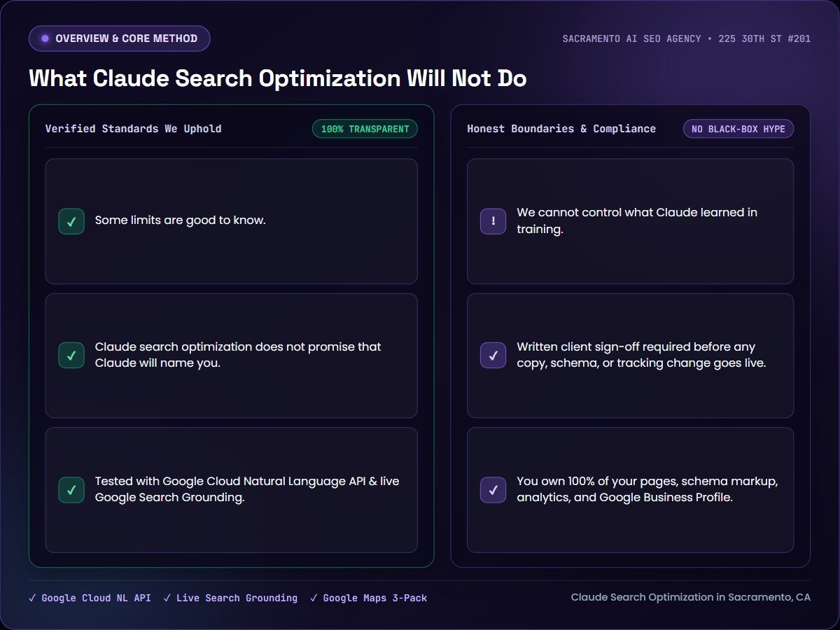The height and width of the screenshot is (630, 840).
Task: Click the '✓ Google Cloud NL API' footer item
Action: tap(90, 598)
